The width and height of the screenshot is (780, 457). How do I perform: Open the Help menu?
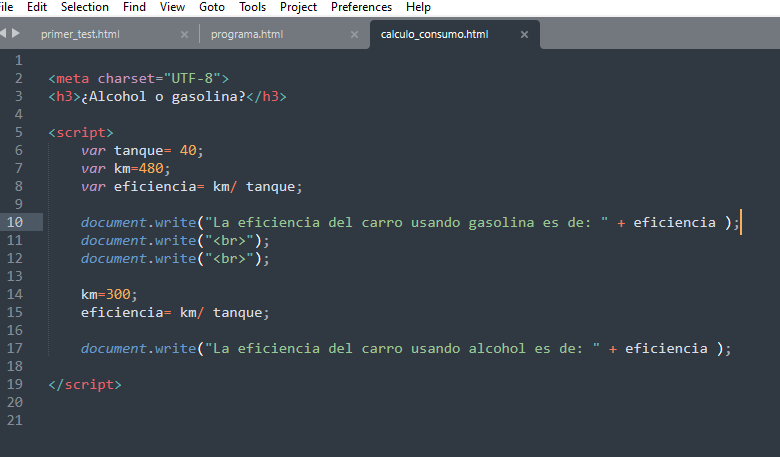point(418,7)
